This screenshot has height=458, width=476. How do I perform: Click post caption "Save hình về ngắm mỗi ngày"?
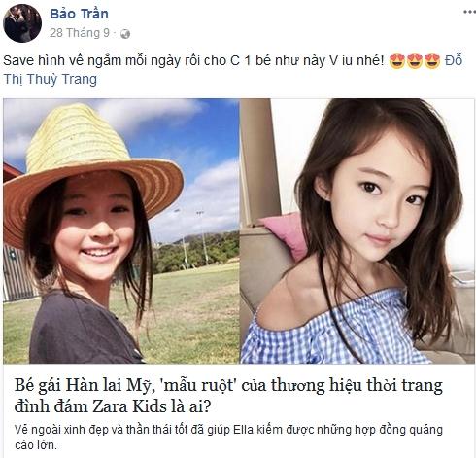[x=92, y=60]
